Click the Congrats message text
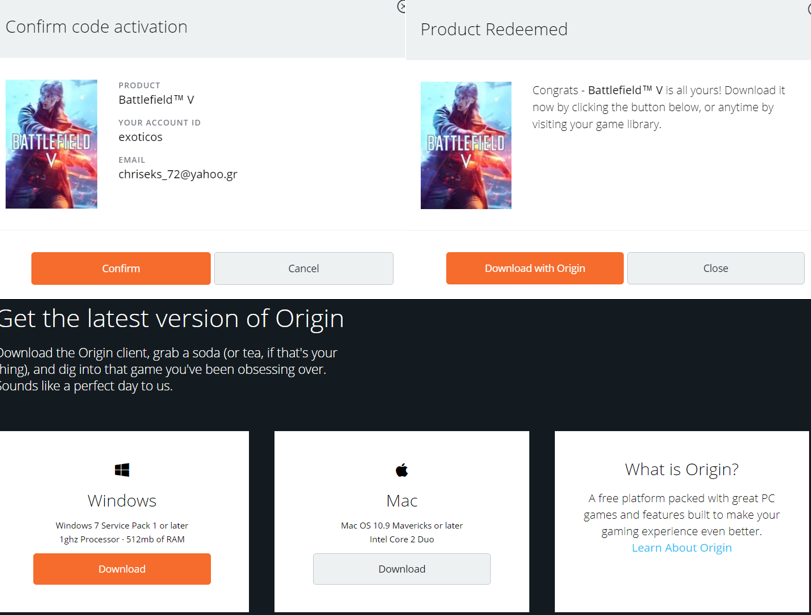 [x=658, y=107]
